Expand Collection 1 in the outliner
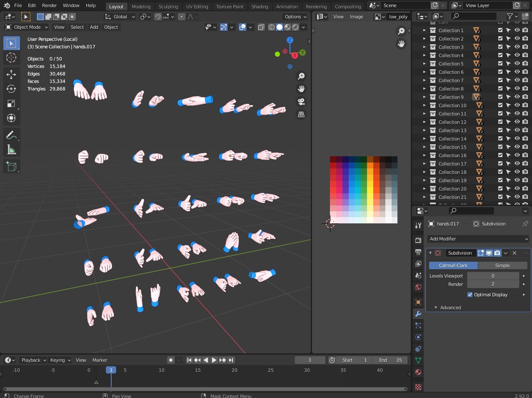The height and width of the screenshot is (398, 532). pos(425,30)
